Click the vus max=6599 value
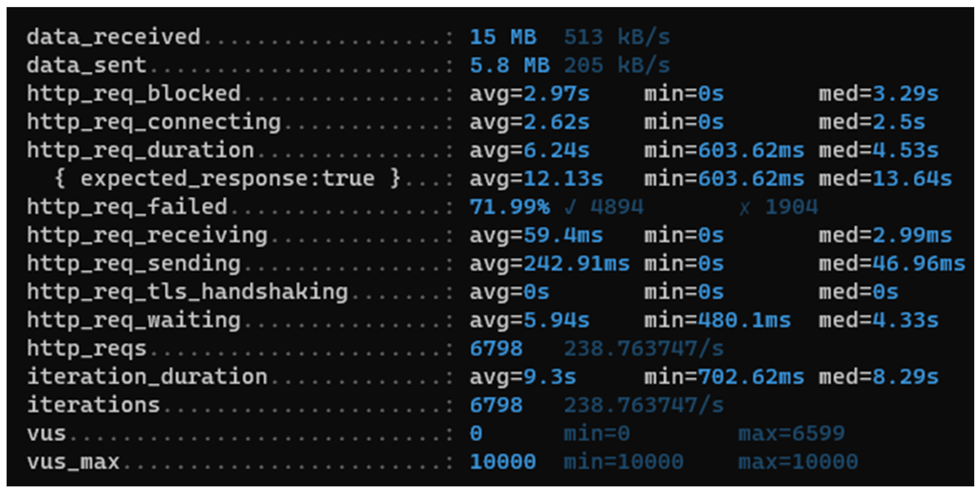Viewport: 980px width, 493px height. coord(791,433)
